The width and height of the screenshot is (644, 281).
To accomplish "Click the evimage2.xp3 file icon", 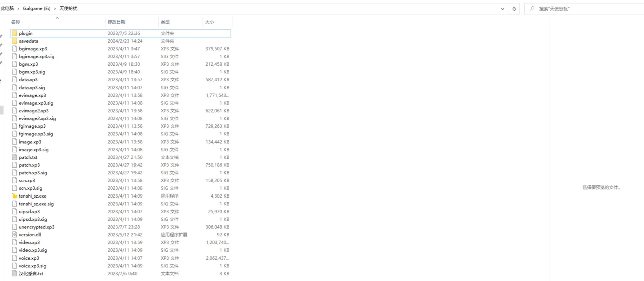I will tap(14, 110).
